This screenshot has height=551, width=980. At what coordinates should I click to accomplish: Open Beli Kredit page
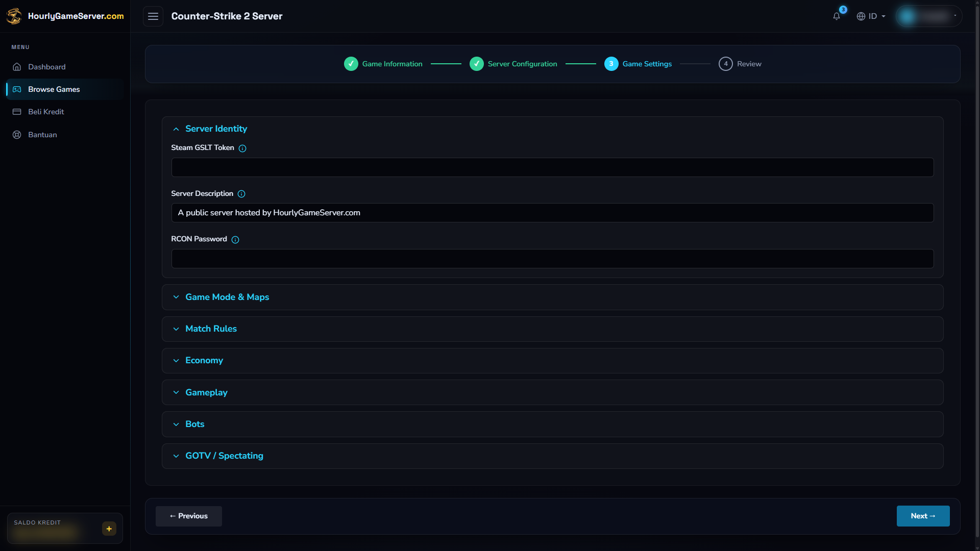click(65, 112)
